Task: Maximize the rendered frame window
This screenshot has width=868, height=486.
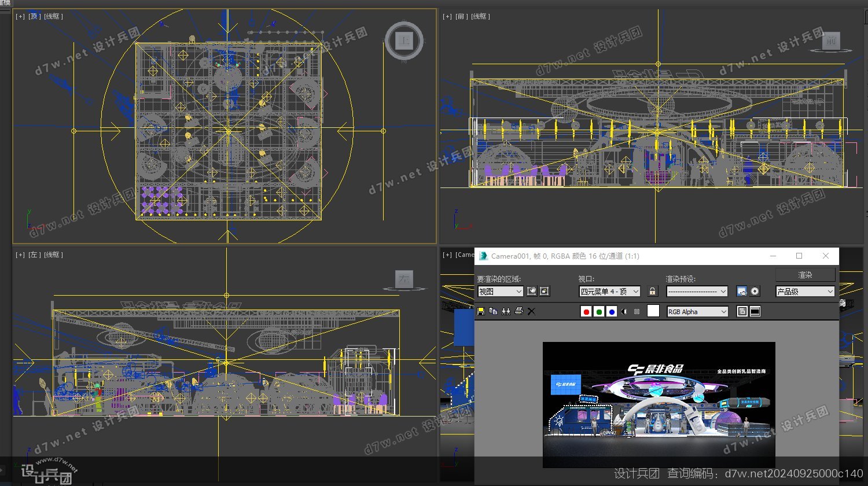Action: point(799,256)
